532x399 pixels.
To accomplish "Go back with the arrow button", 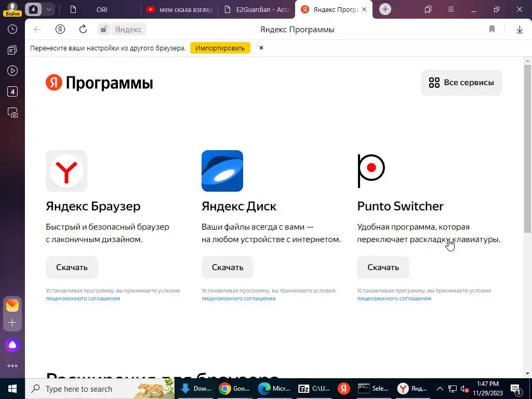I will (37, 30).
